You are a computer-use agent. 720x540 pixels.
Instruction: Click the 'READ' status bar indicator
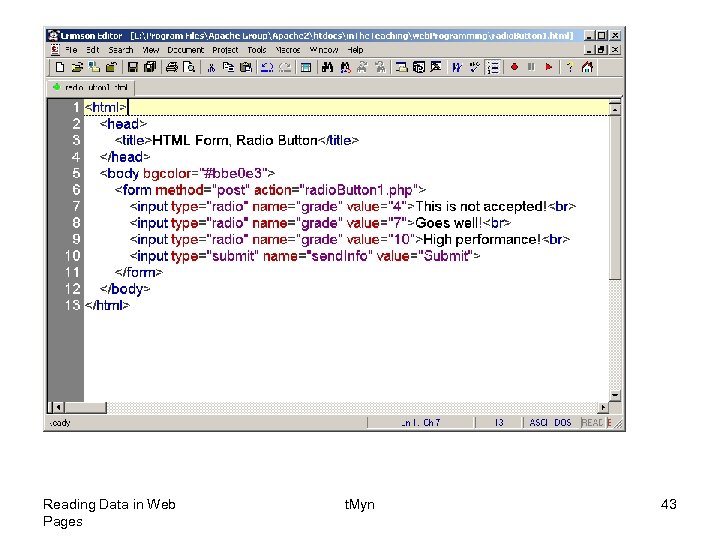(591, 422)
